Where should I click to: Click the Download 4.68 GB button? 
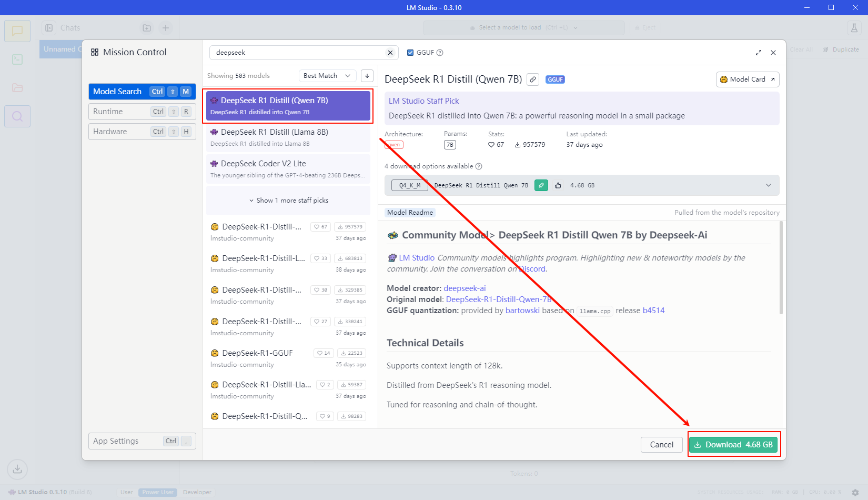(733, 445)
